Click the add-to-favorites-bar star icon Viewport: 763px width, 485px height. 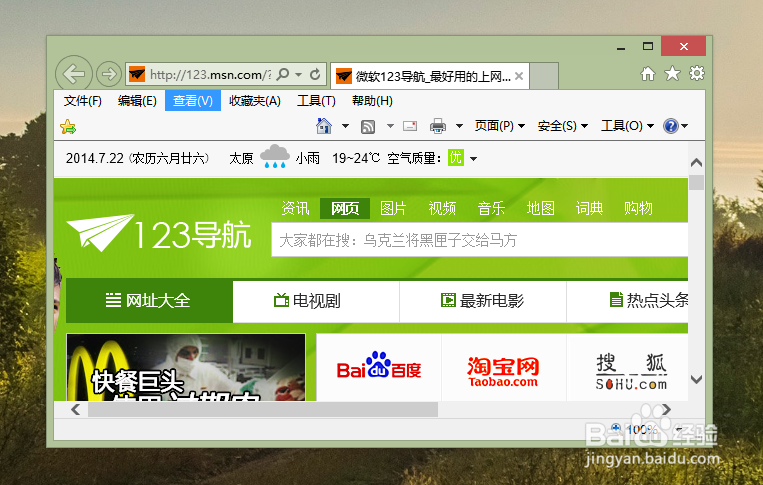click(x=68, y=127)
